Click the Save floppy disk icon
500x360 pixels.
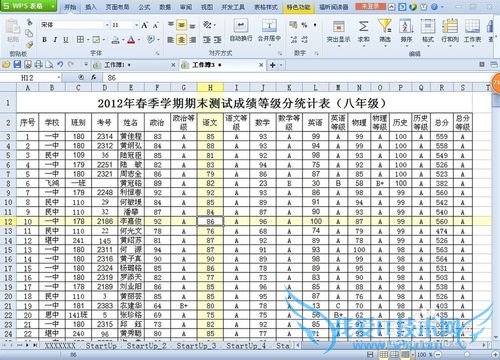click(17, 64)
